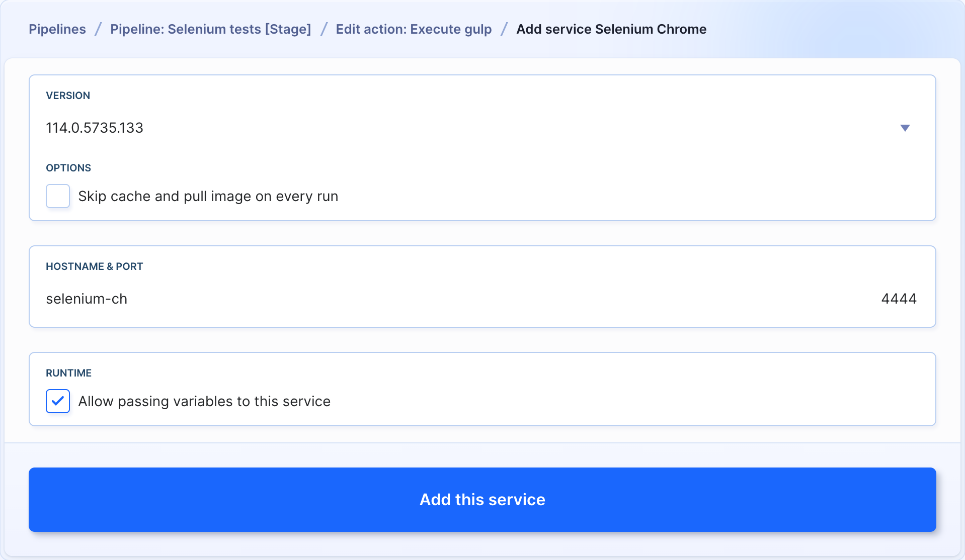Screen dimensions: 965x560
Task: Click the port field 4444
Action: click(899, 299)
